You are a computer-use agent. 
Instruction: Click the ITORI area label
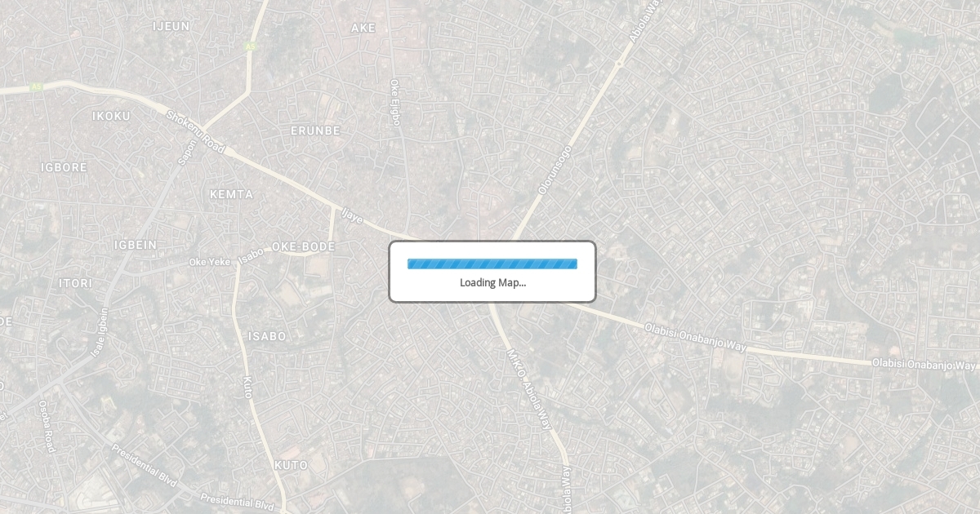pyautogui.click(x=76, y=283)
